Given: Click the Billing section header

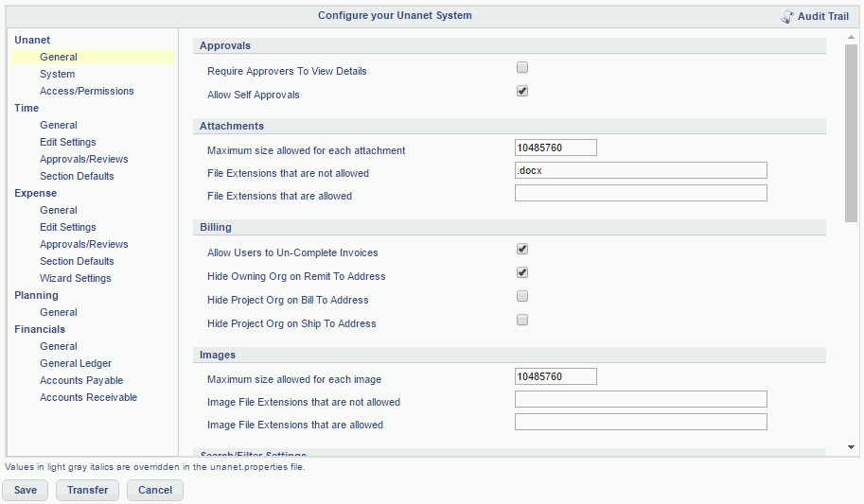Looking at the screenshot, I should [509, 228].
